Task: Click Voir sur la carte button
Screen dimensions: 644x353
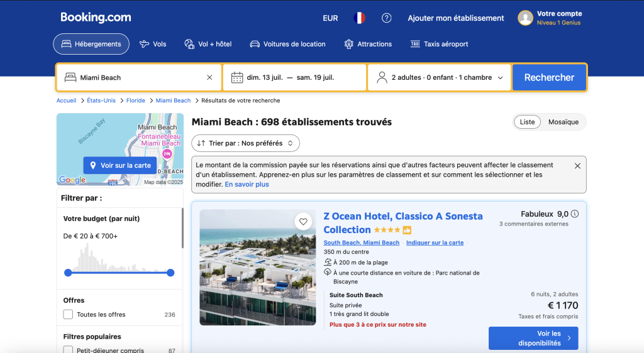Action: 120,165
